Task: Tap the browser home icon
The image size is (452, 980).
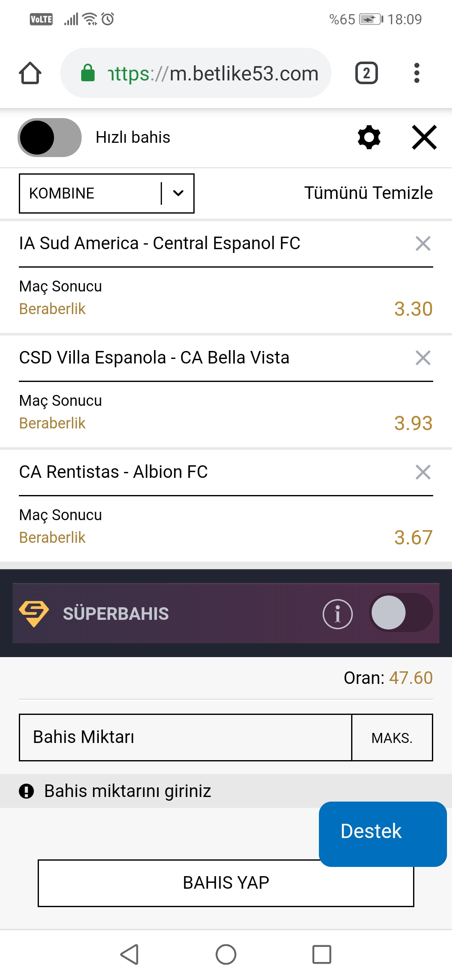Action: (30, 73)
